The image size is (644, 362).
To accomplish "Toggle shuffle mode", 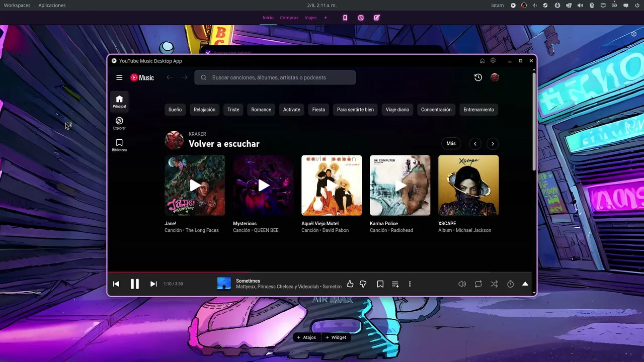I will point(494,284).
